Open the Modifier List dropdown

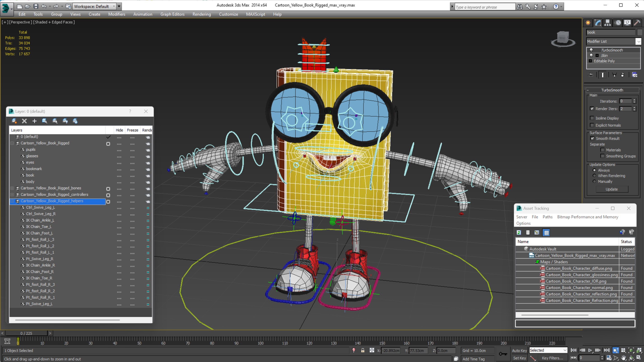(x=639, y=41)
